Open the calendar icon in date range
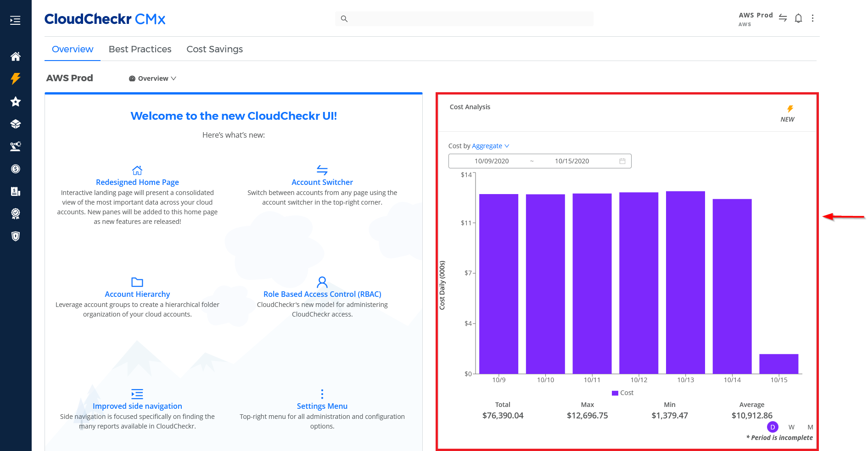The height and width of the screenshot is (451, 868). click(x=622, y=161)
